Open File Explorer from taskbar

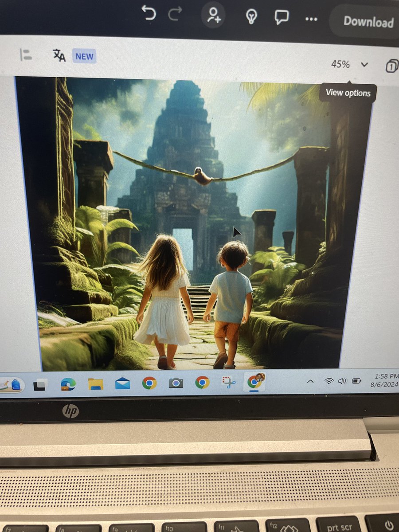[95, 383]
